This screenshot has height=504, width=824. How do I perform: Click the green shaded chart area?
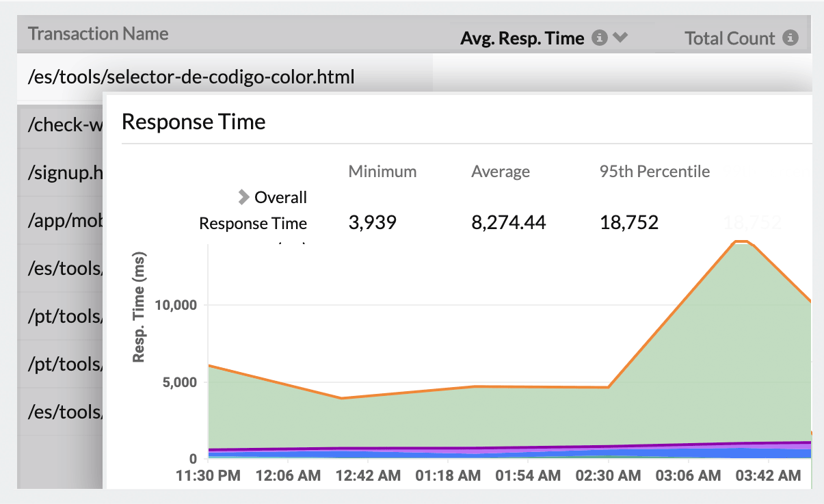tap(410, 424)
